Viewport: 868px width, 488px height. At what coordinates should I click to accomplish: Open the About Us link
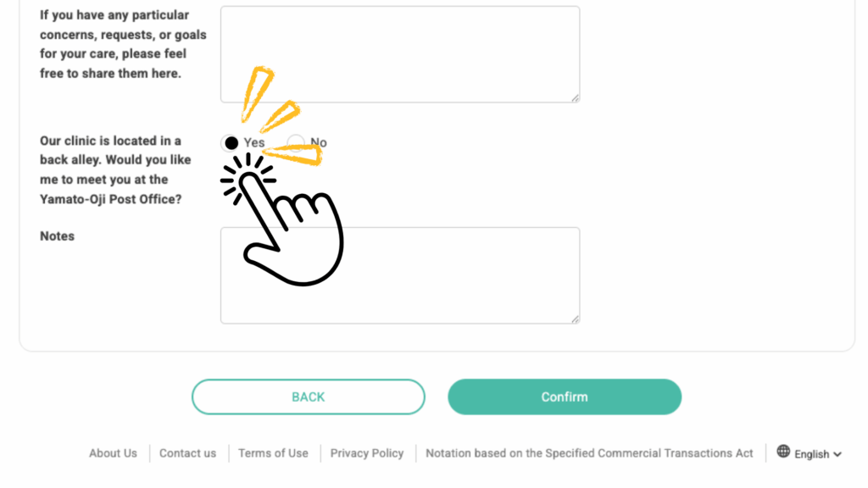pyautogui.click(x=113, y=453)
